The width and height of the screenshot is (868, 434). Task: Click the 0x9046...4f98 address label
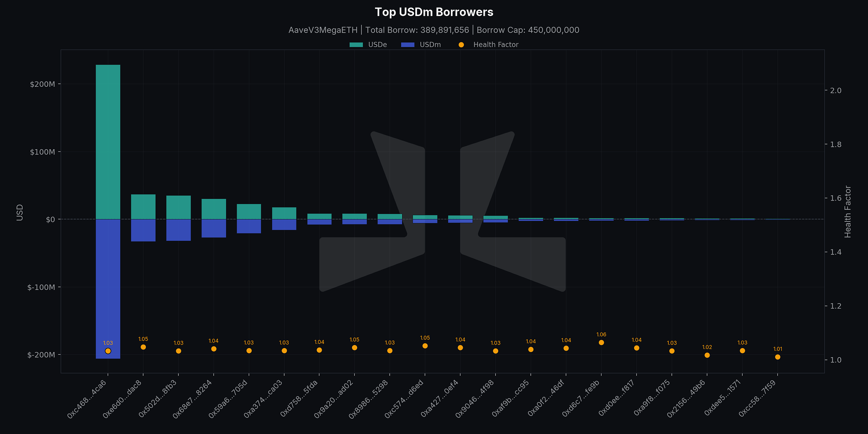tap(476, 399)
